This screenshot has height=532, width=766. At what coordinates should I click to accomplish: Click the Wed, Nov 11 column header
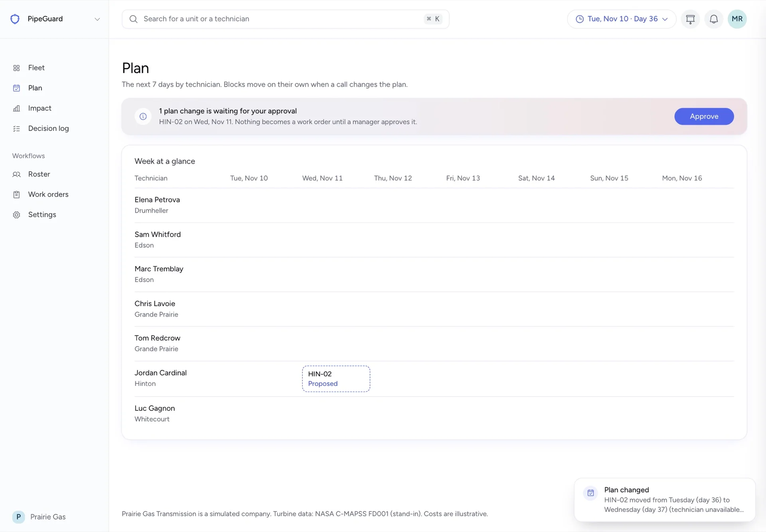pos(322,178)
